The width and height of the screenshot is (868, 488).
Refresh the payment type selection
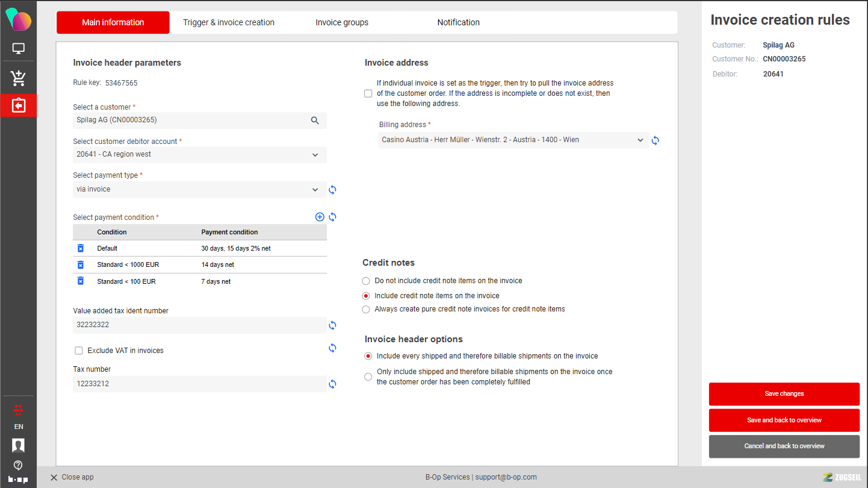point(332,190)
